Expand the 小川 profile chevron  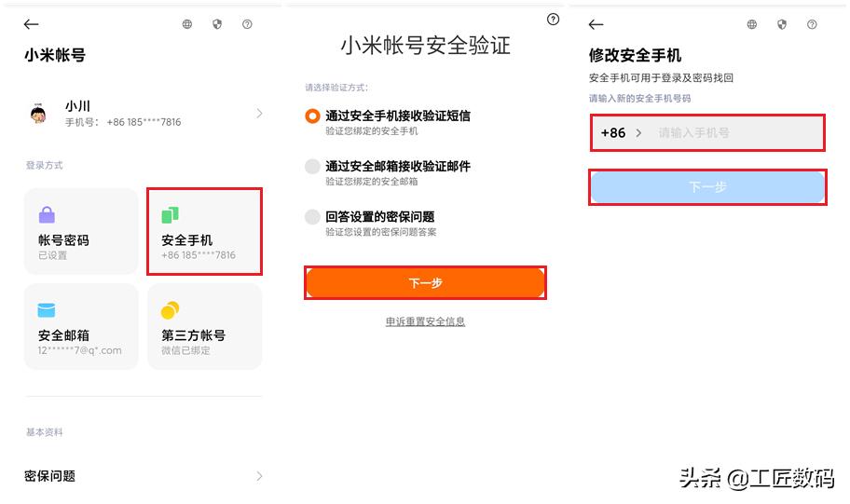(259, 114)
